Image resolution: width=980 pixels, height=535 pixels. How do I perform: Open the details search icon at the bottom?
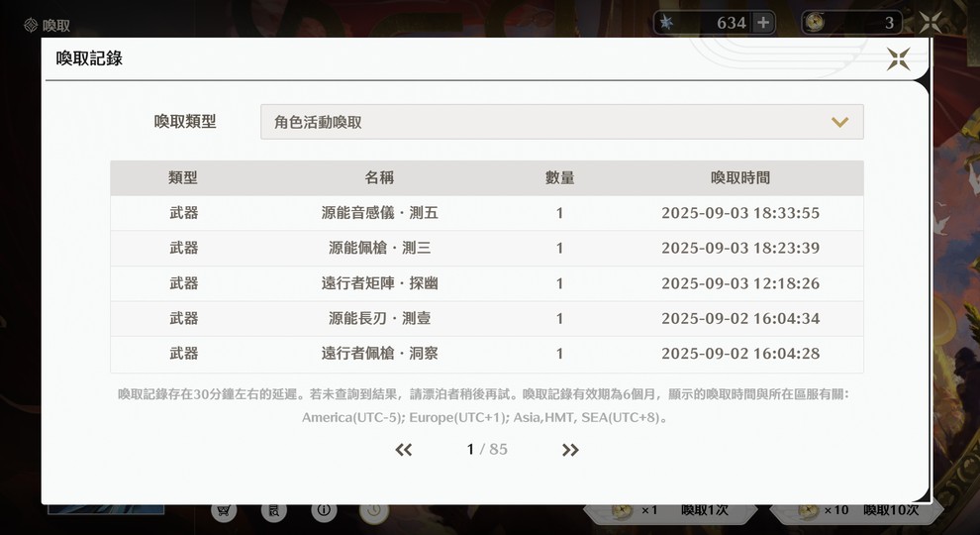(274, 510)
